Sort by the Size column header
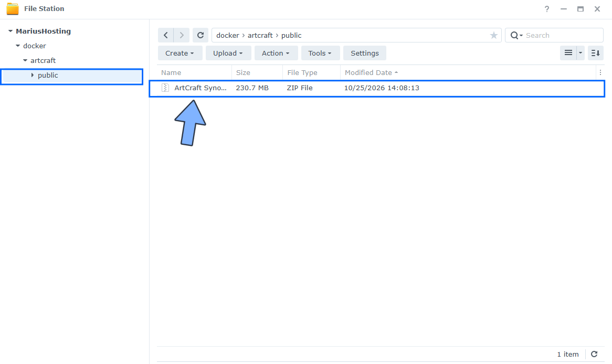Screen dimensions: 612x364 (257, 72)
